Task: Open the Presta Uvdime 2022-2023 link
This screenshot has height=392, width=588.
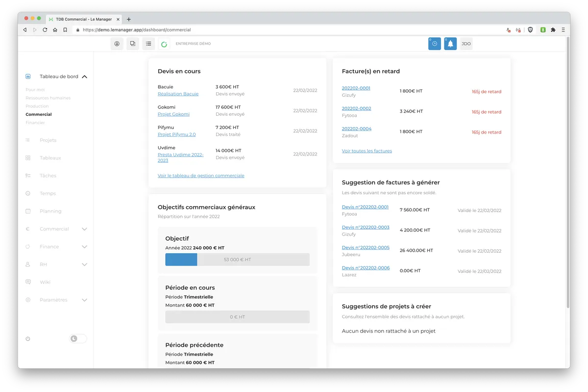Action: tap(180, 157)
